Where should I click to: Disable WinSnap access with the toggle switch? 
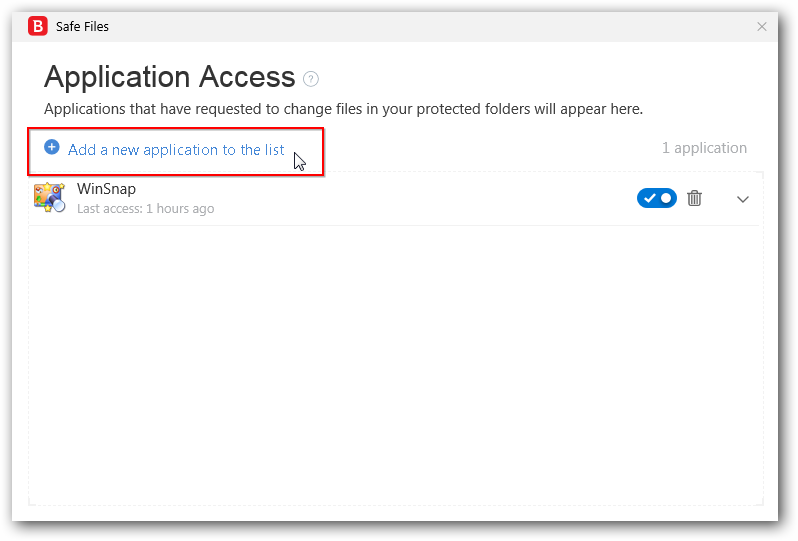[x=656, y=198]
